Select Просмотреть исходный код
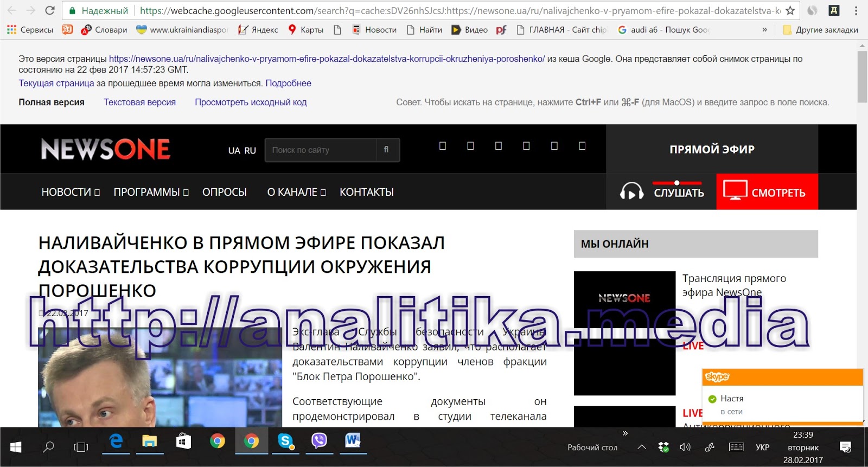 pyautogui.click(x=251, y=102)
